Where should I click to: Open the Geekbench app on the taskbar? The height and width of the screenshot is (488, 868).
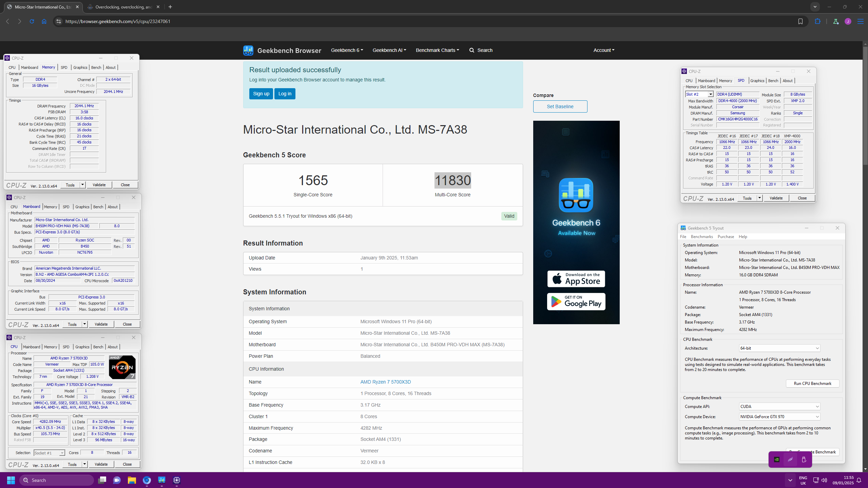pyautogui.click(x=162, y=480)
